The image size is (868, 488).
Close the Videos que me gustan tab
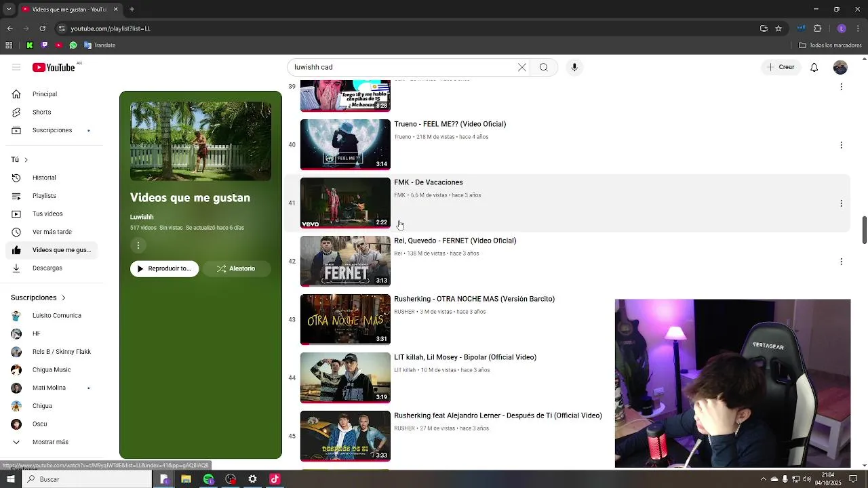(x=115, y=9)
